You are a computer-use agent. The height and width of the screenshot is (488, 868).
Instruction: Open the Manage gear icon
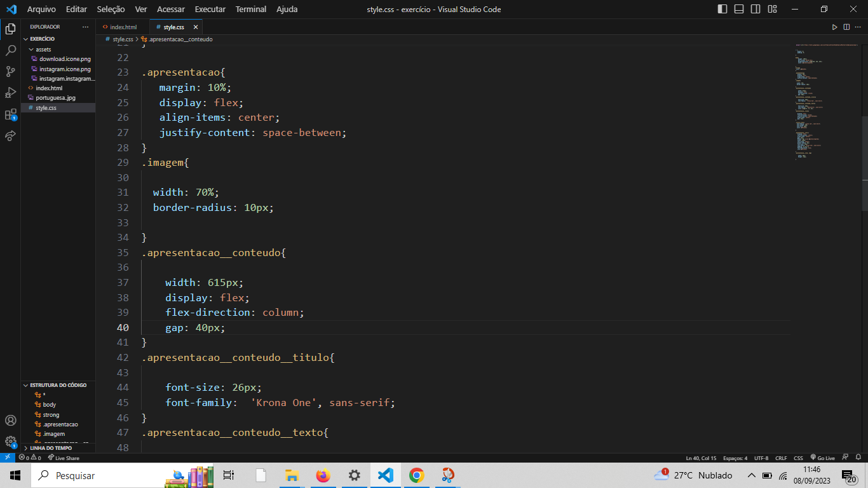10,441
